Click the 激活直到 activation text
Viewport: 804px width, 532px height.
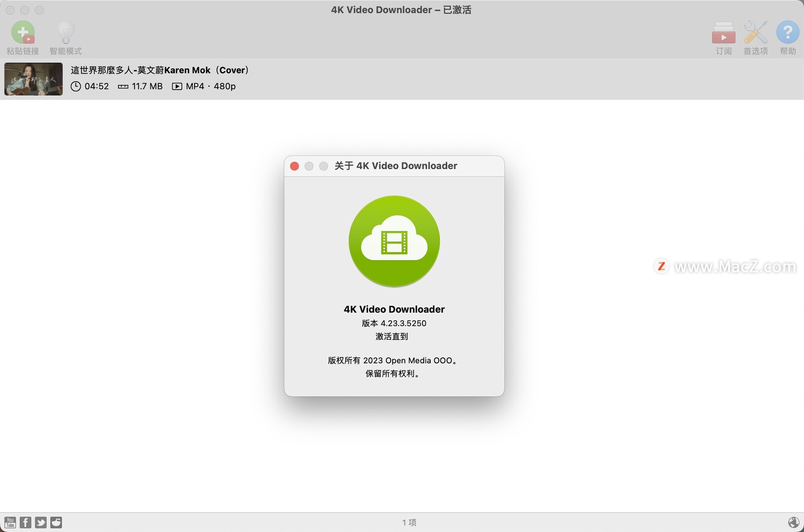click(x=392, y=336)
